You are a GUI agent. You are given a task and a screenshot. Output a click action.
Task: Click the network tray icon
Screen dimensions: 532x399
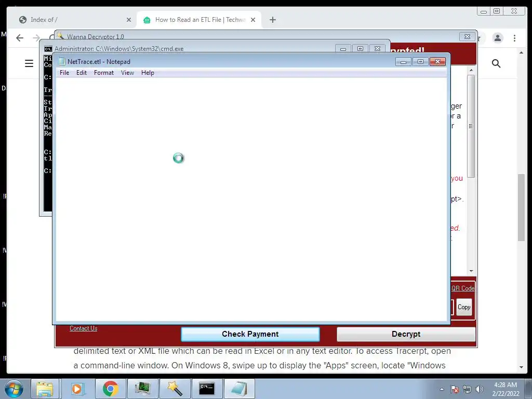[467, 389]
